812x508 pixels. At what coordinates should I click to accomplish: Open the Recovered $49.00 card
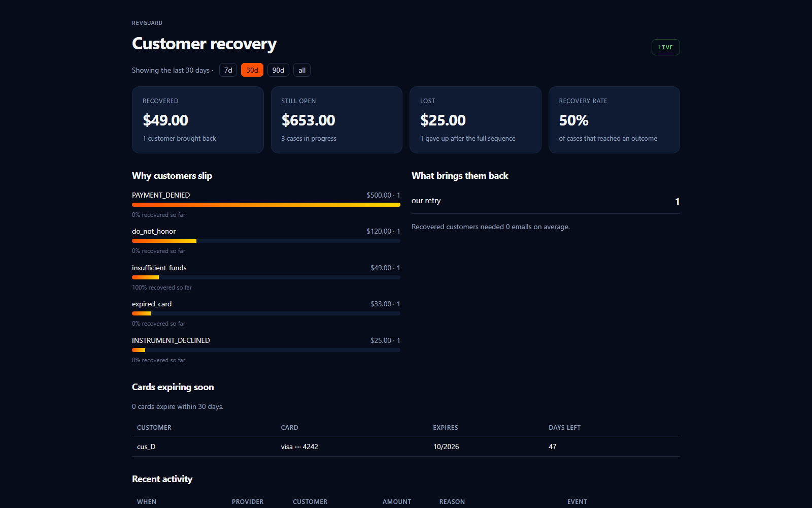[198, 120]
